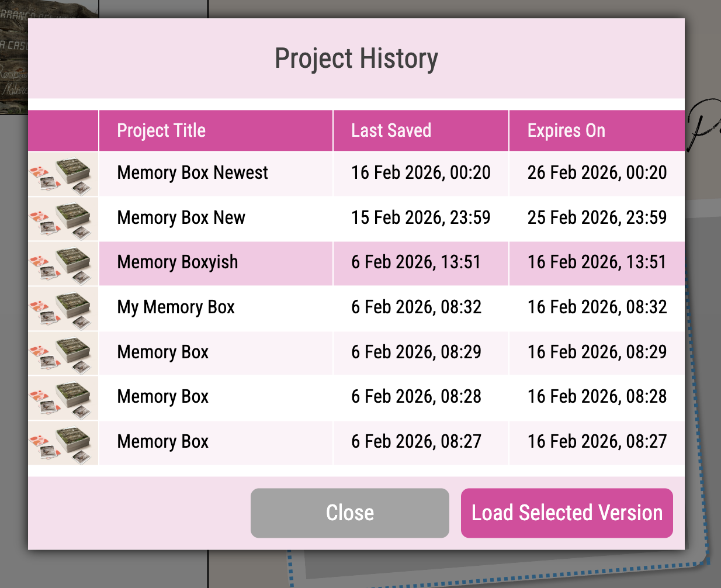Click the thumbnail beside the 08:29 Memory Box

[x=63, y=352]
